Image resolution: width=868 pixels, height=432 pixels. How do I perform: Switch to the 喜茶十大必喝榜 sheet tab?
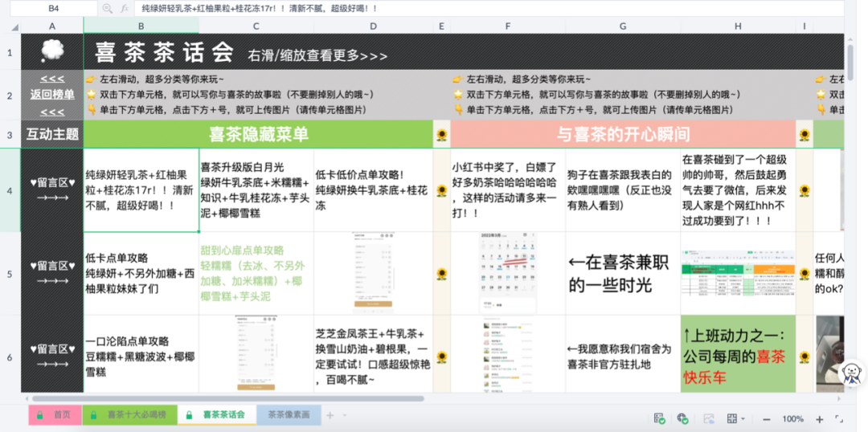(129, 414)
